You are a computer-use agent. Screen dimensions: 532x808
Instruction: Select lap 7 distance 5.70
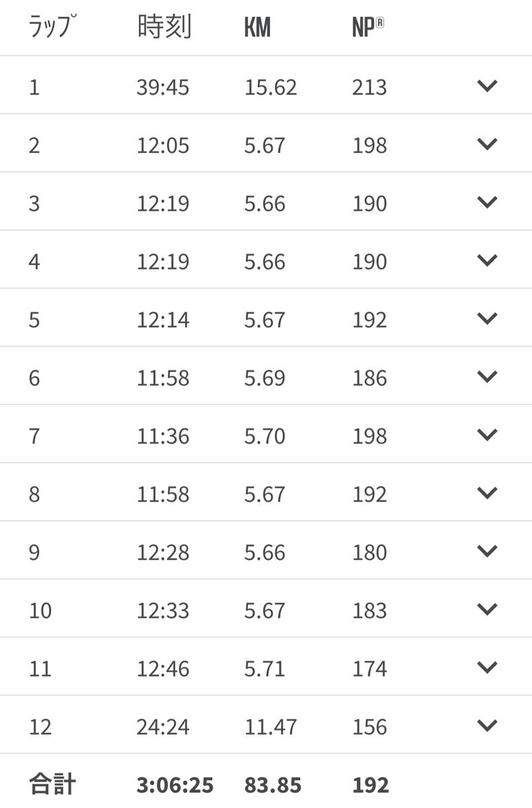pyautogui.click(x=265, y=436)
